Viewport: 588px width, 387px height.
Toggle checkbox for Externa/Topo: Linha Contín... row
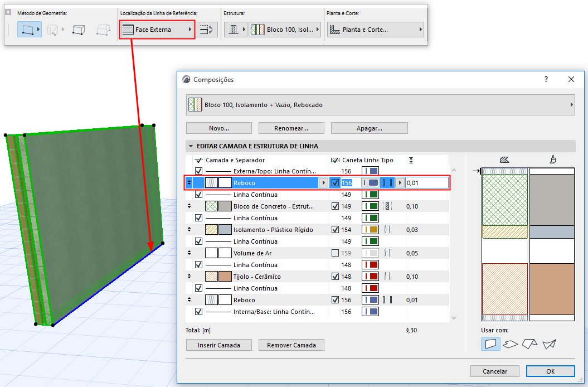199,171
